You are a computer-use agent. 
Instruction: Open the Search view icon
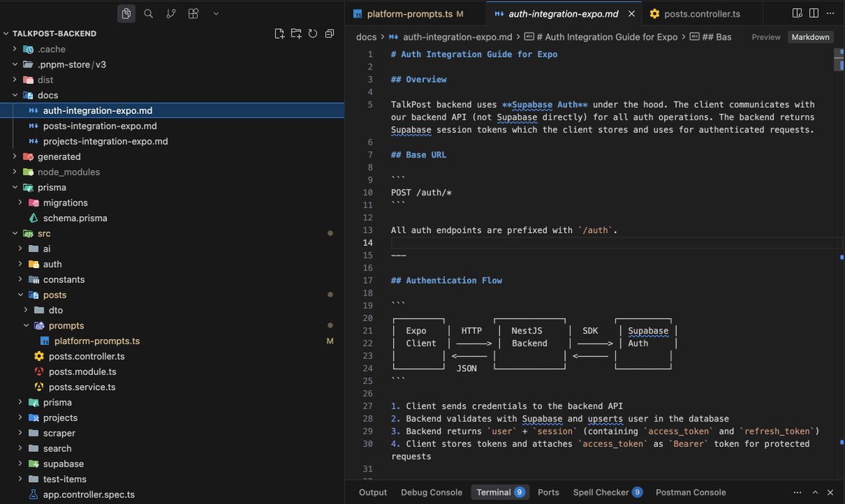tap(149, 13)
